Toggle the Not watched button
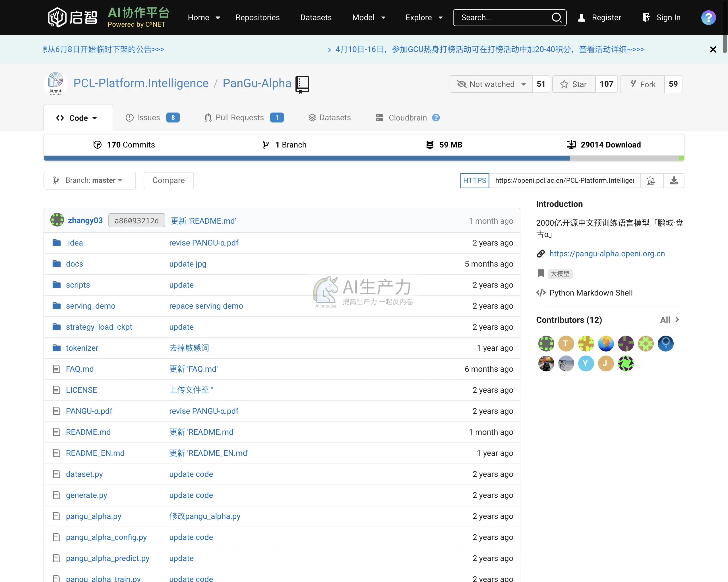728x582 pixels. 491,84
